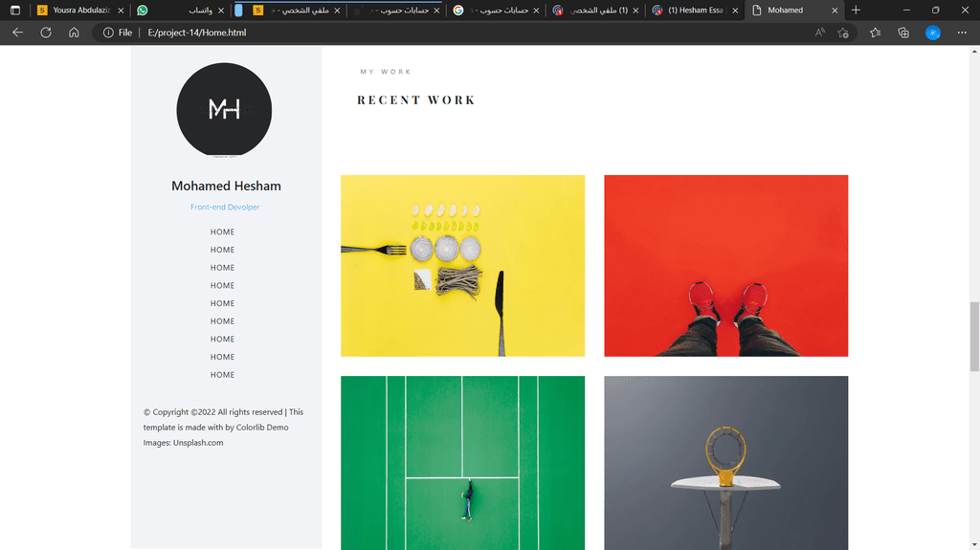Viewport: 980px width, 550px height.
Task: Click the browser back arrow
Action: point(17,33)
